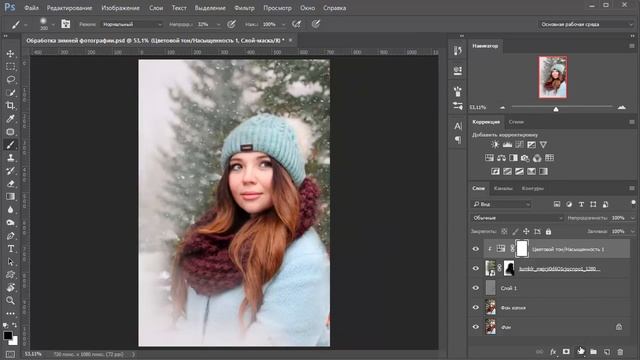The width and height of the screenshot is (640, 360).
Task: Click the foreground color swatch
Action: [8, 335]
